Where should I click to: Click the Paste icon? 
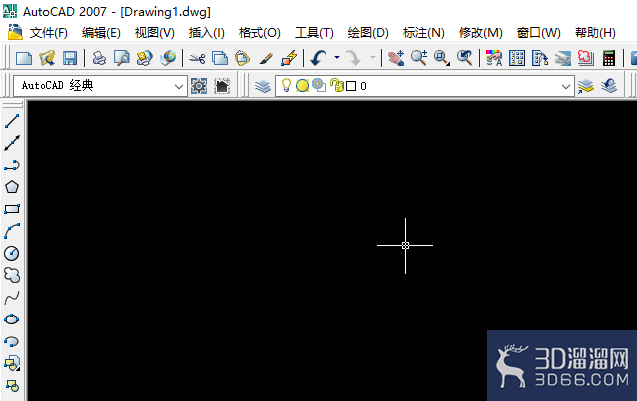pos(243,58)
